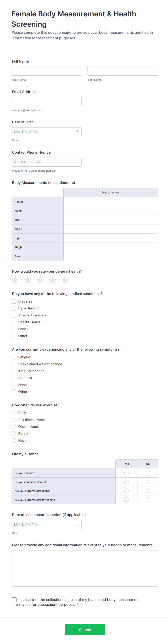Viewport: 168px width, 644px height.
Task: Click the green Submit button
Action: click(85, 630)
